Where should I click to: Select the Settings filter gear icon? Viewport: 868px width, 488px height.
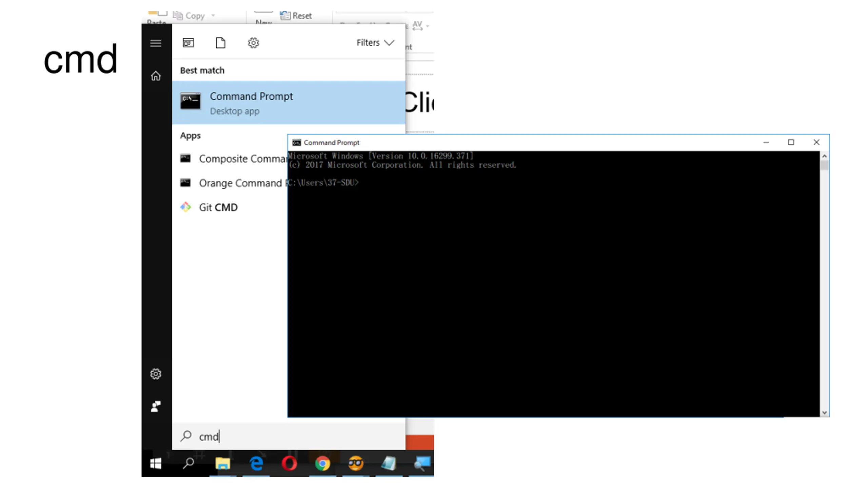(253, 43)
